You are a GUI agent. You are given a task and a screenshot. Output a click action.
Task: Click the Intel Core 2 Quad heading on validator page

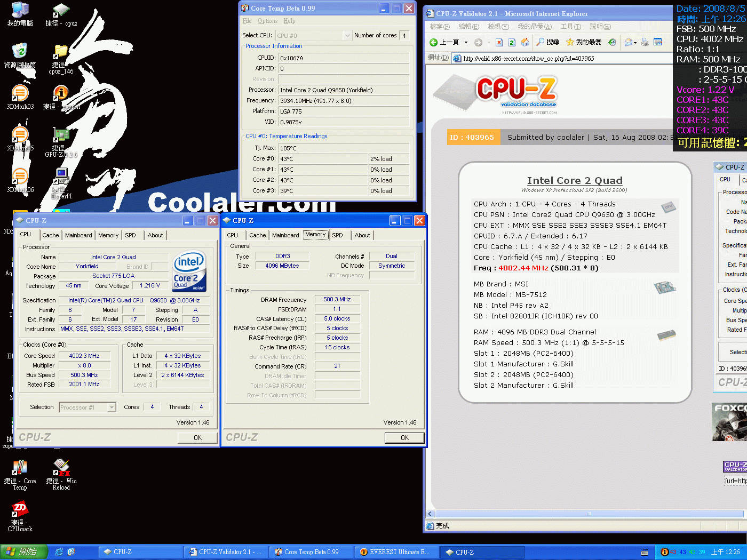point(575,181)
